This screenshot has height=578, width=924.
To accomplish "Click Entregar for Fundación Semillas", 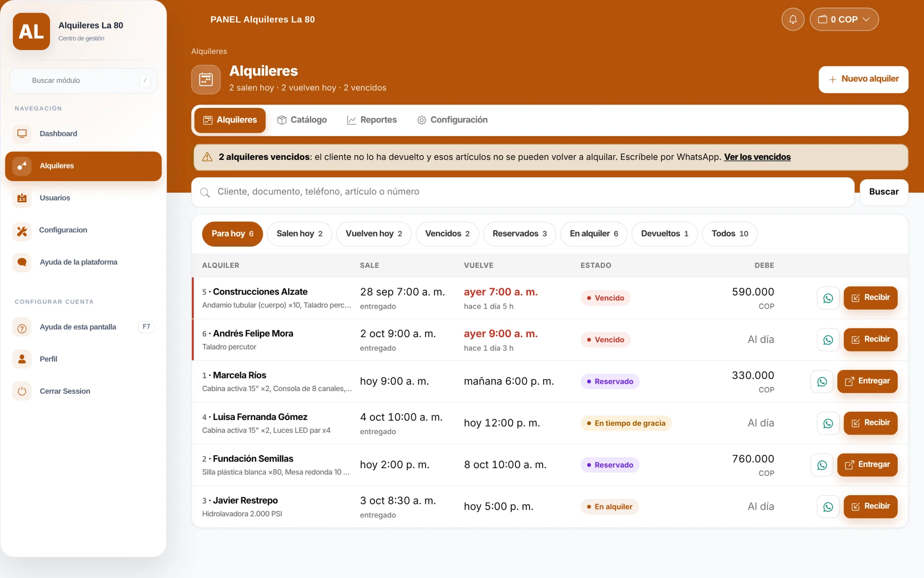I will (867, 465).
